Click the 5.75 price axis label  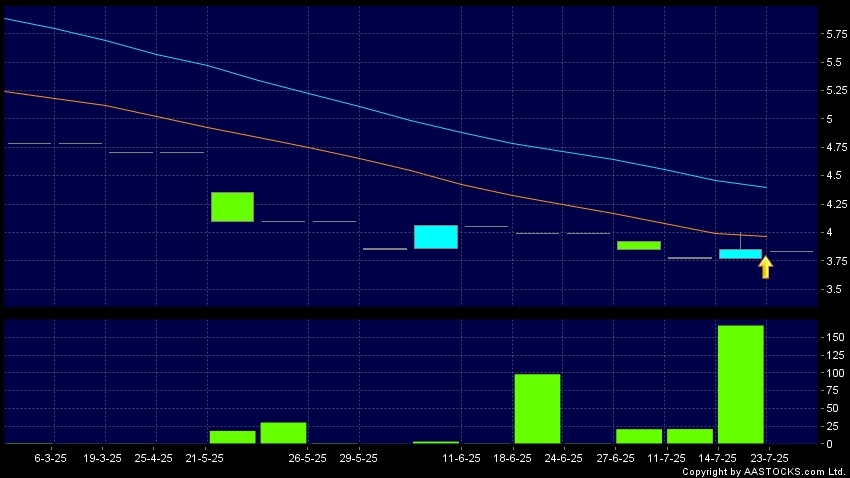[x=836, y=34]
